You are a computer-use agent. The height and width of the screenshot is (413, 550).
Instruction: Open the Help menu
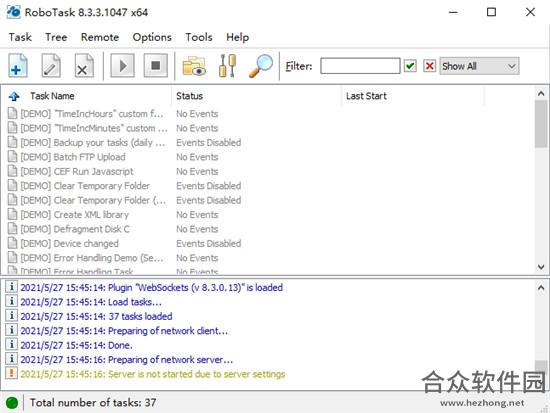[x=237, y=37]
